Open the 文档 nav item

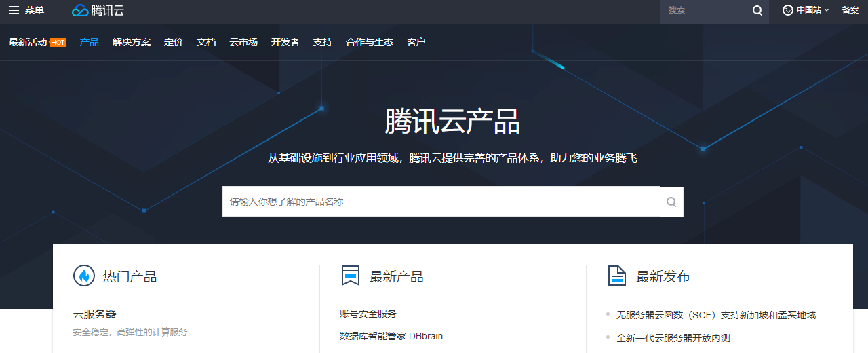206,42
